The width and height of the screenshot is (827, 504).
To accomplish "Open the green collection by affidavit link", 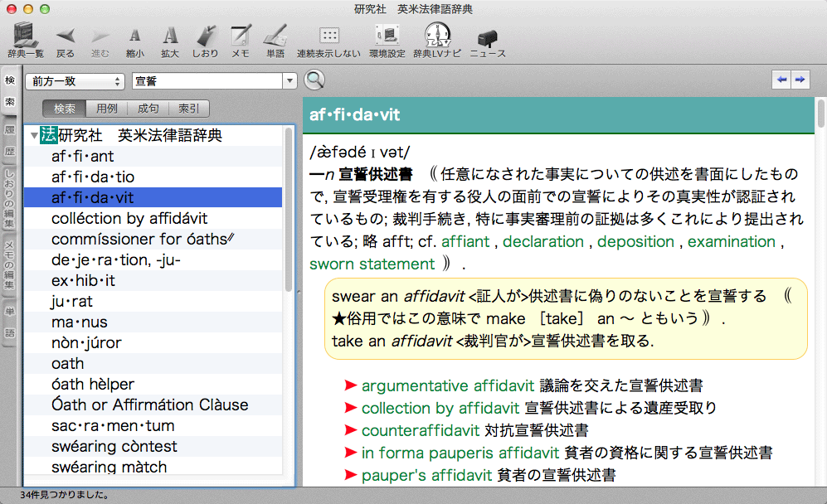I will pyautogui.click(x=440, y=408).
